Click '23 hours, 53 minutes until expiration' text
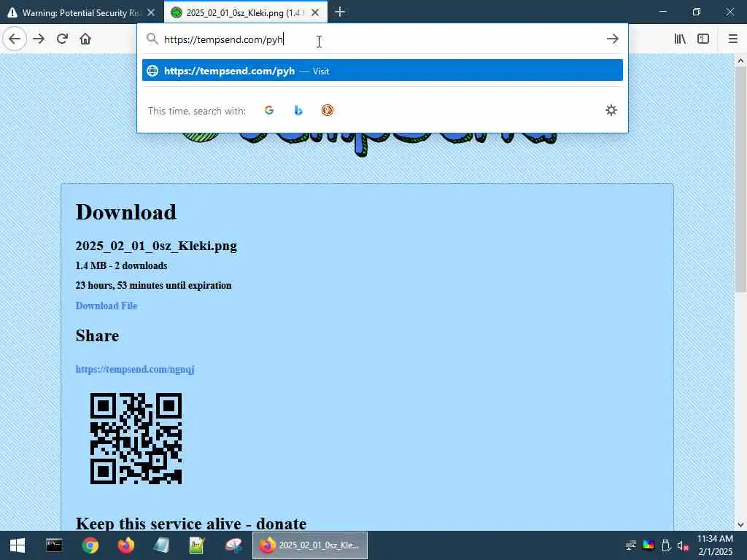Viewport: 747px width, 560px height. click(x=153, y=285)
